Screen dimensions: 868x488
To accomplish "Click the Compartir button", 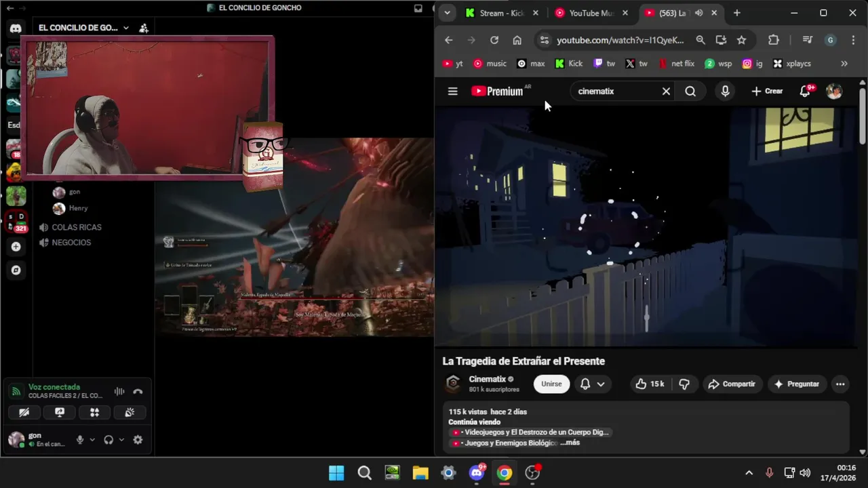I will (732, 384).
